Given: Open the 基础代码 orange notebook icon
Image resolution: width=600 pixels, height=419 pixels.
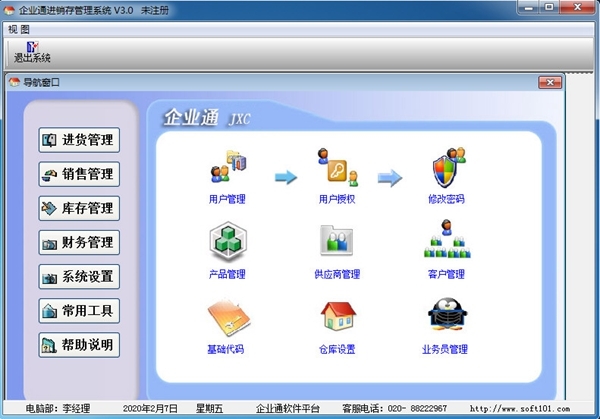Looking at the screenshot, I should pos(229,318).
